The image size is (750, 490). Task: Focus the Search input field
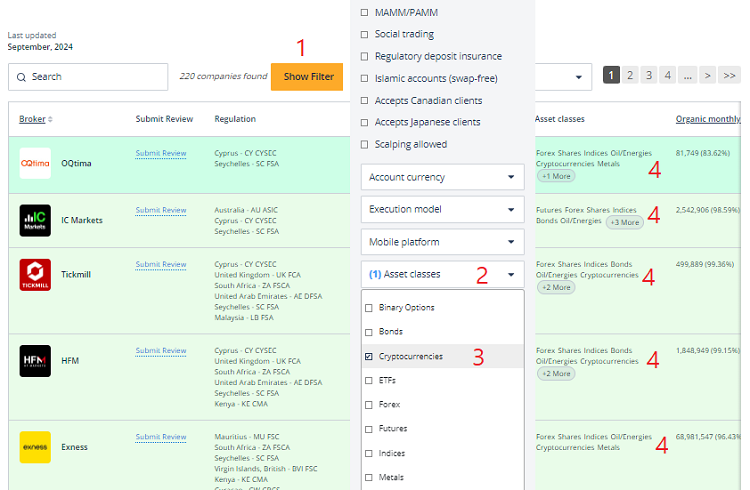88,77
